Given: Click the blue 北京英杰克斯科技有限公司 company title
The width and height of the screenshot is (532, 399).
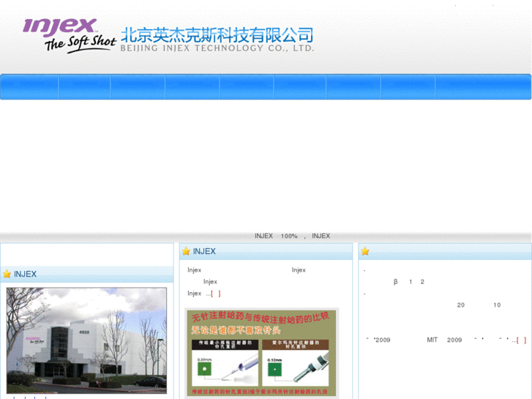Looking at the screenshot, I should (x=217, y=35).
